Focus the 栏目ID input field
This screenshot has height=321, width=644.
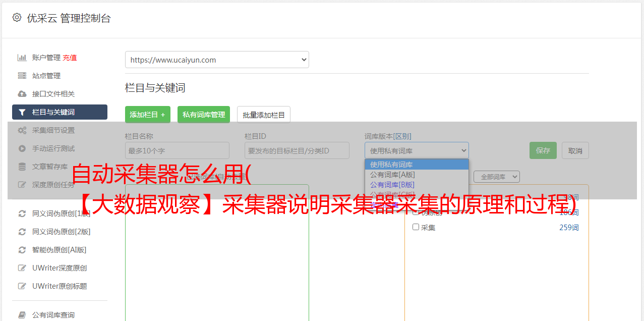(297, 150)
